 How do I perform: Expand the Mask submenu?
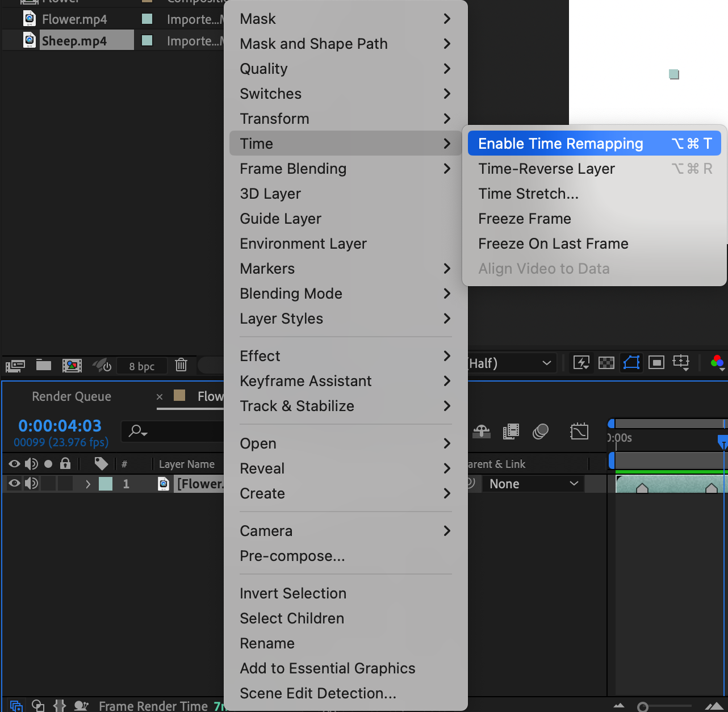[x=345, y=19]
